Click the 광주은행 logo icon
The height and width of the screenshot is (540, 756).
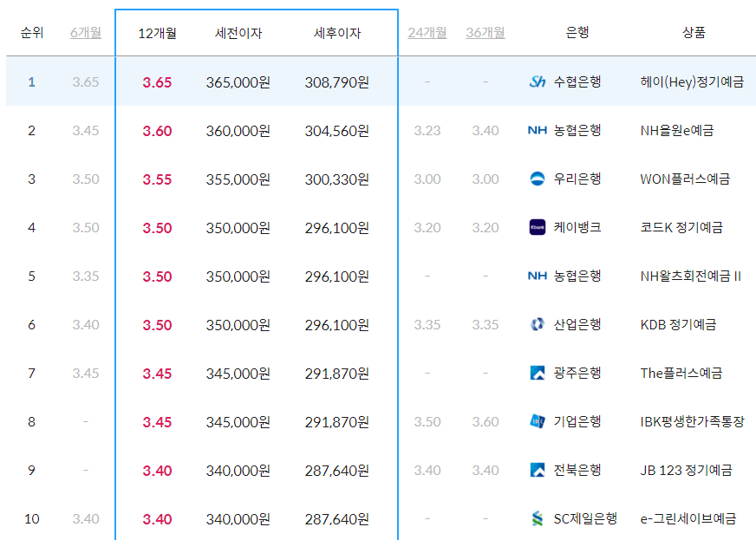pyautogui.click(x=538, y=373)
